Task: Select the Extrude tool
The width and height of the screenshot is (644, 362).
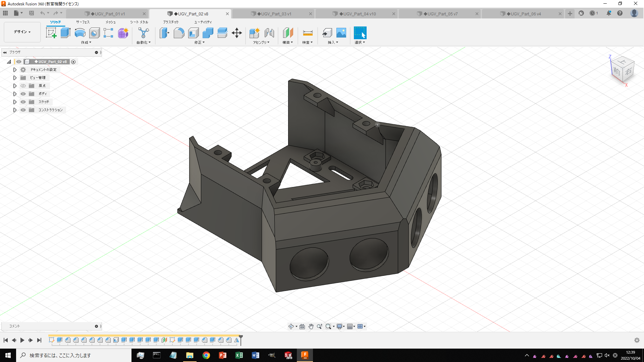Action: pyautogui.click(x=65, y=33)
